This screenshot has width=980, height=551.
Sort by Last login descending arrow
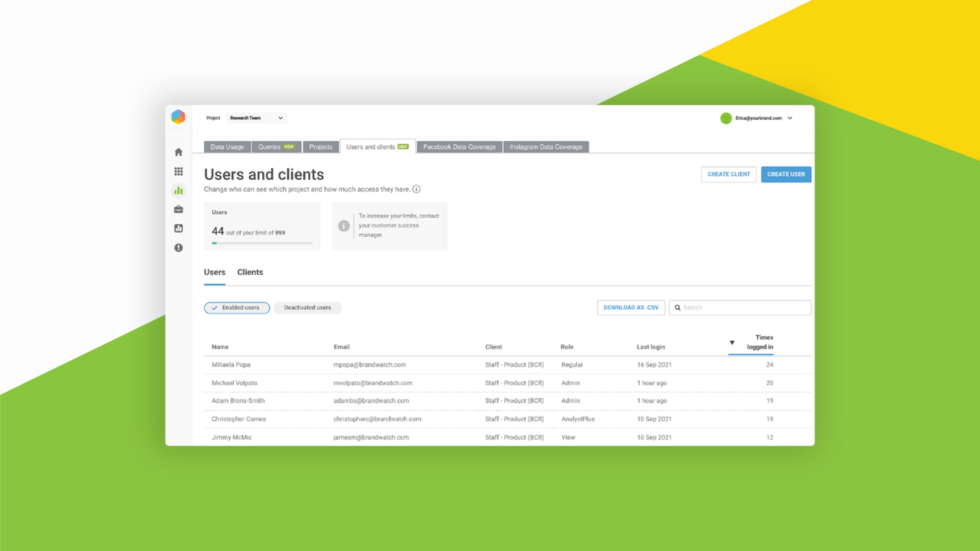pos(731,342)
